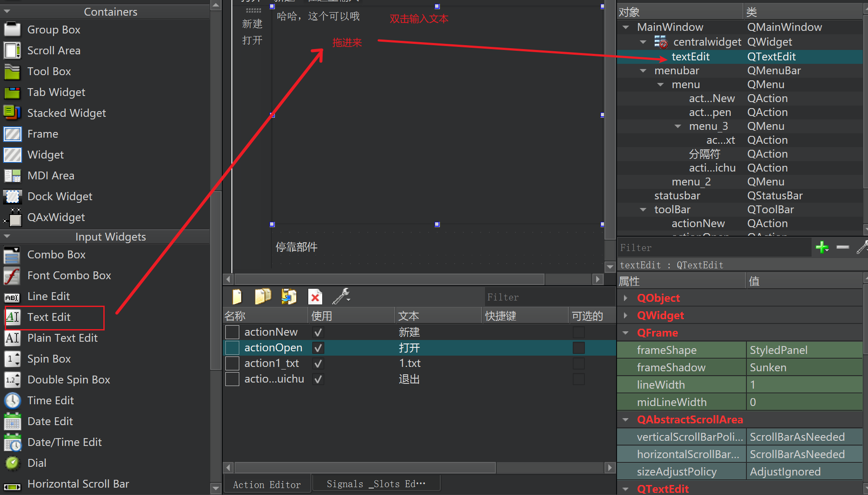The height and width of the screenshot is (495, 868).
Task: Toggle the Used checkmark for actionNew
Action: point(318,332)
